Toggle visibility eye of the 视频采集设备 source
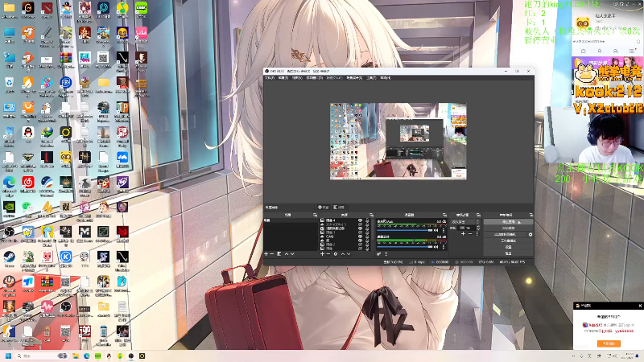The image size is (644, 362). click(360, 228)
